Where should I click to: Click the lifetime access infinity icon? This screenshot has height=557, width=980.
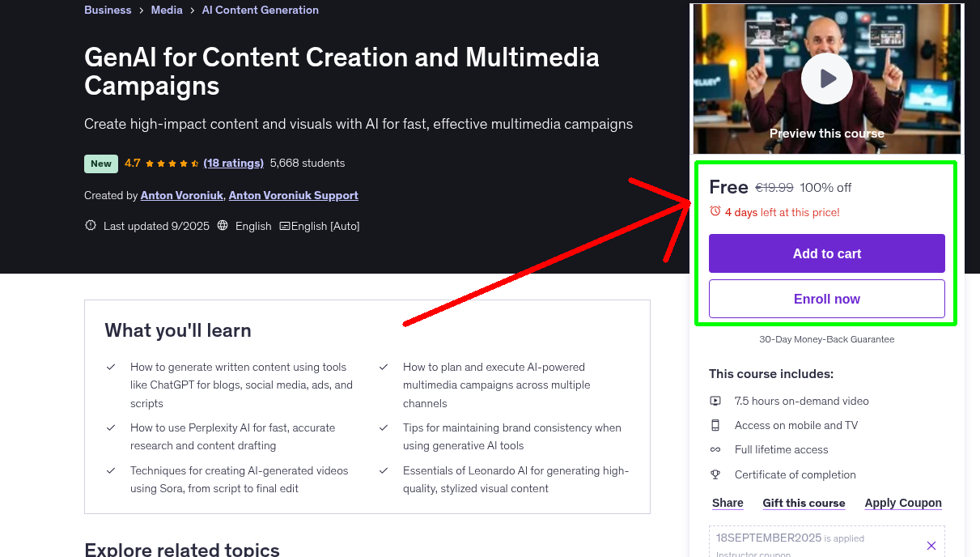point(715,449)
